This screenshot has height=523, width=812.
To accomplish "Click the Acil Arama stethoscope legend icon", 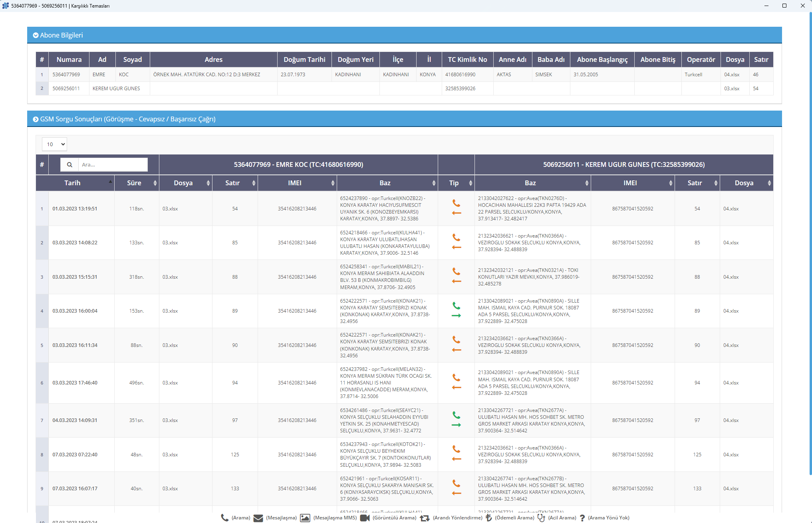I will (x=541, y=518).
